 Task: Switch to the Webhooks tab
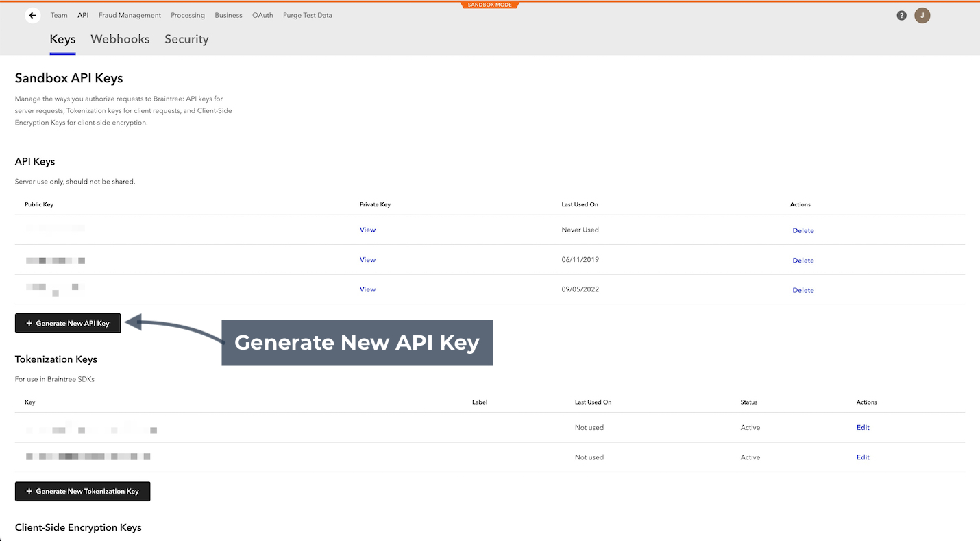[120, 39]
